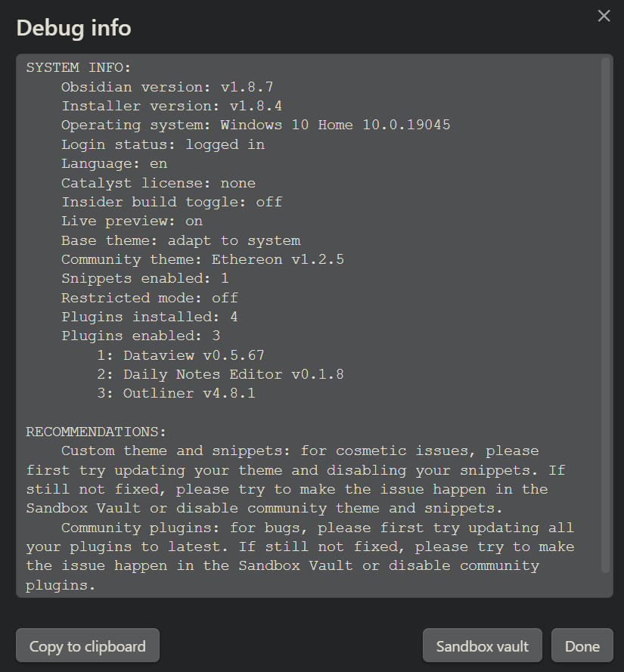Select the Login status logged in line

click(x=163, y=144)
